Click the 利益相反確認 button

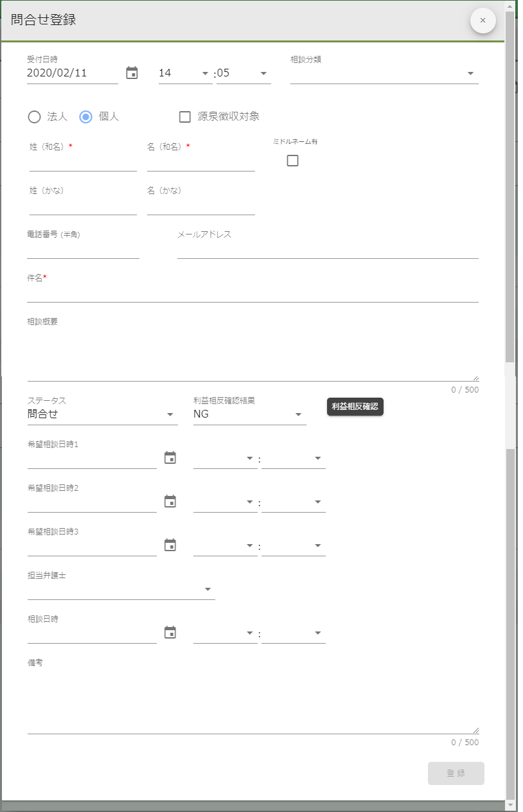coord(355,407)
